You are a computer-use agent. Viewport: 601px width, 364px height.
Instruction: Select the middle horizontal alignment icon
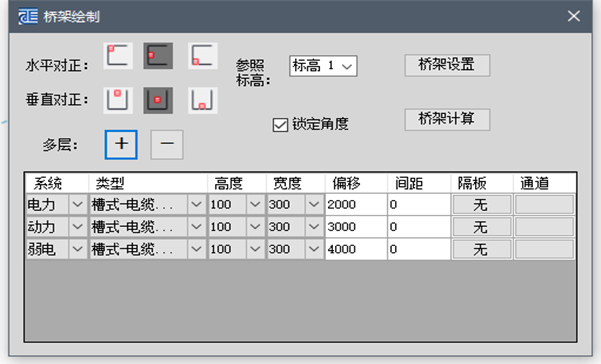(x=158, y=56)
